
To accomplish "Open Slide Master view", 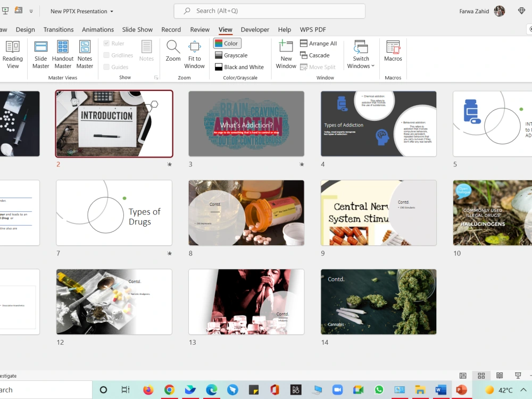I will point(40,53).
